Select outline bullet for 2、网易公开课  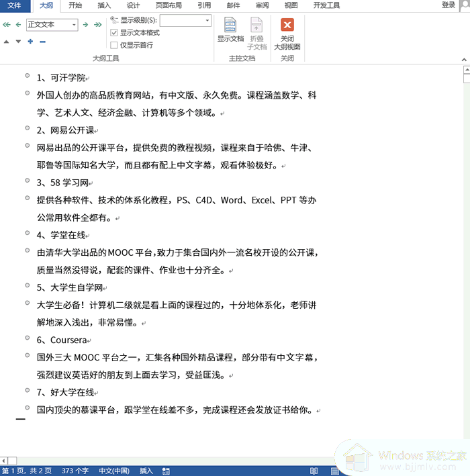click(28, 128)
